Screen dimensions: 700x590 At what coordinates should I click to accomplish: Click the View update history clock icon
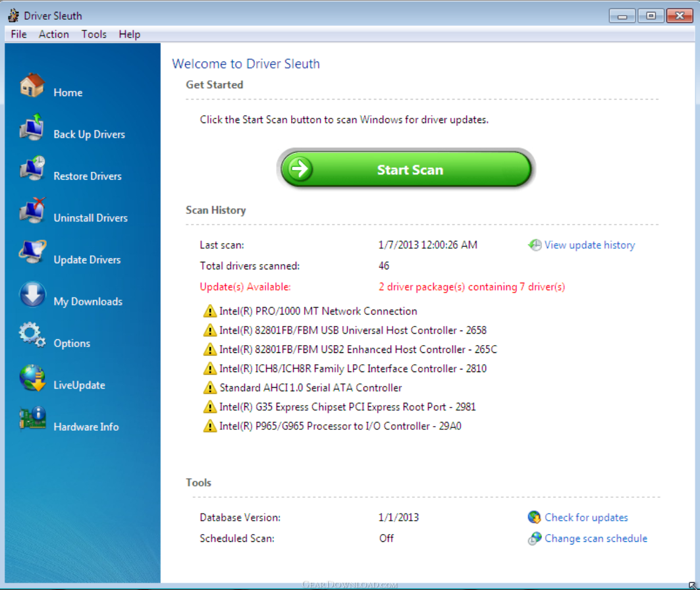534,245
